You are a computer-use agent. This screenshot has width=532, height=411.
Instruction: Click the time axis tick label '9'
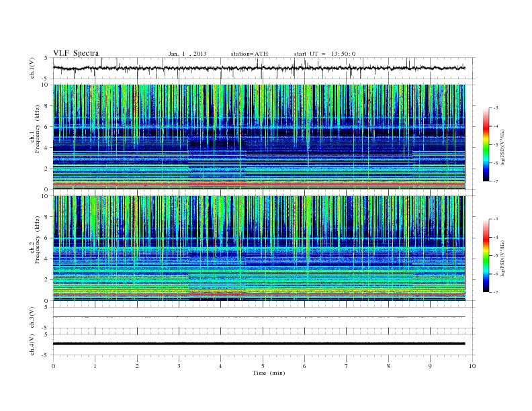click(430, 366)
